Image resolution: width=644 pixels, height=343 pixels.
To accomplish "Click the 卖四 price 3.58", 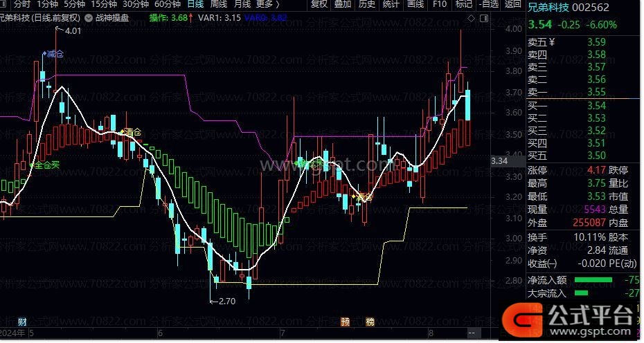I will (596, 54).
